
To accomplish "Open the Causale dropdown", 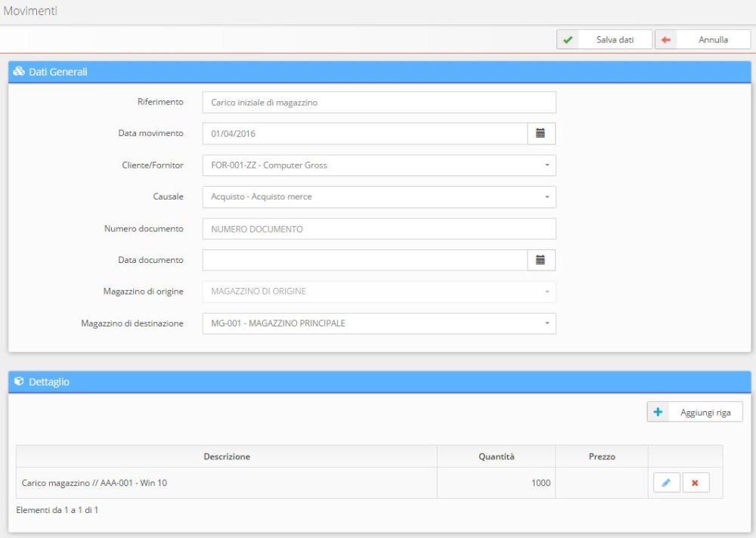I will (379, 196).
